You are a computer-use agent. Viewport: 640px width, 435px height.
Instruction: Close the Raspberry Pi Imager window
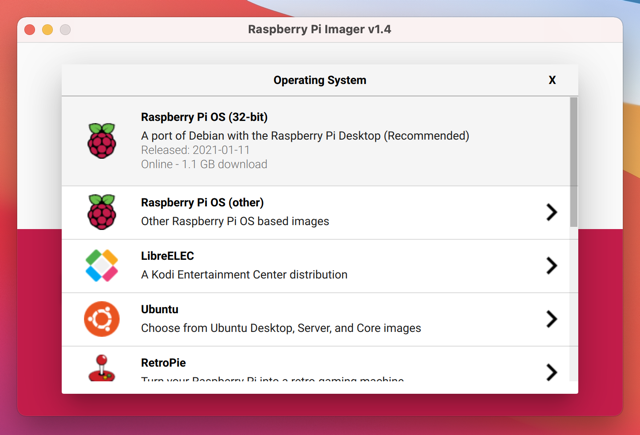coord(29,29)
